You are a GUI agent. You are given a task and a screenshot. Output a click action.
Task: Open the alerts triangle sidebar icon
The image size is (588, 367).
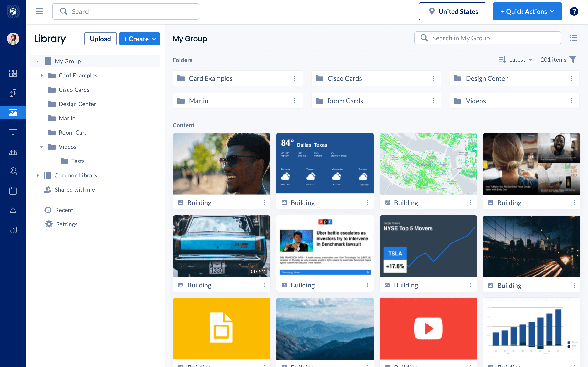13,210
